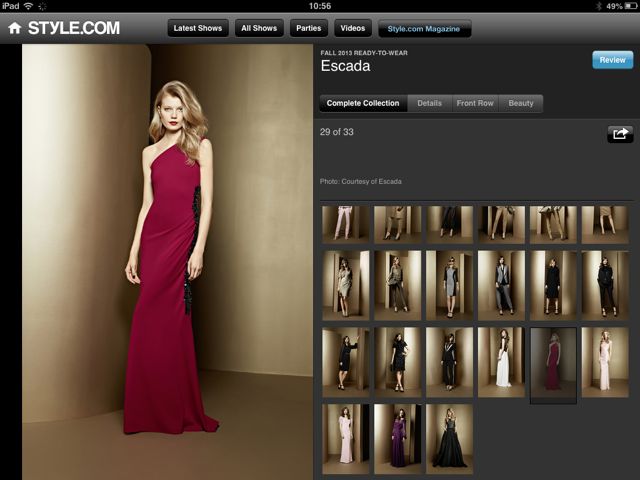Read the Escada Review
The width and height of the screenshot is (640, 480).
pos(613,60)
